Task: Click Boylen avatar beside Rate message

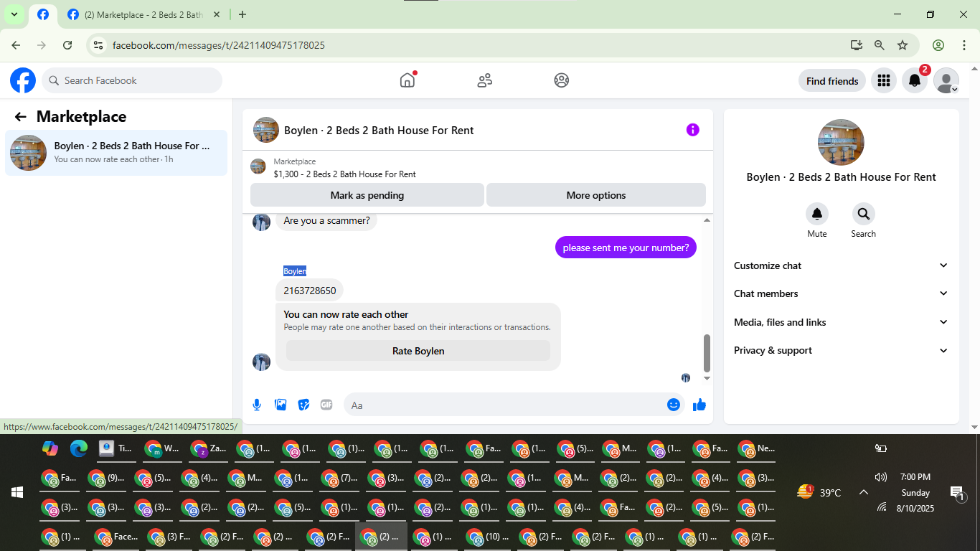Action: 261,362
